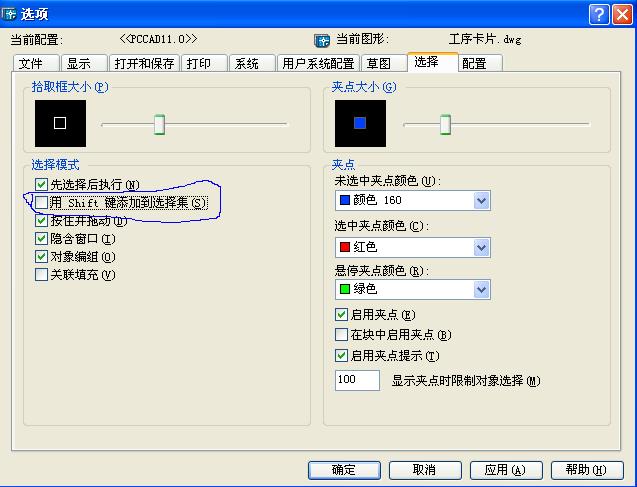Close the 选项 dialog with the X button
The height and width of the screenshot is (487, 637).
point(622,15)
